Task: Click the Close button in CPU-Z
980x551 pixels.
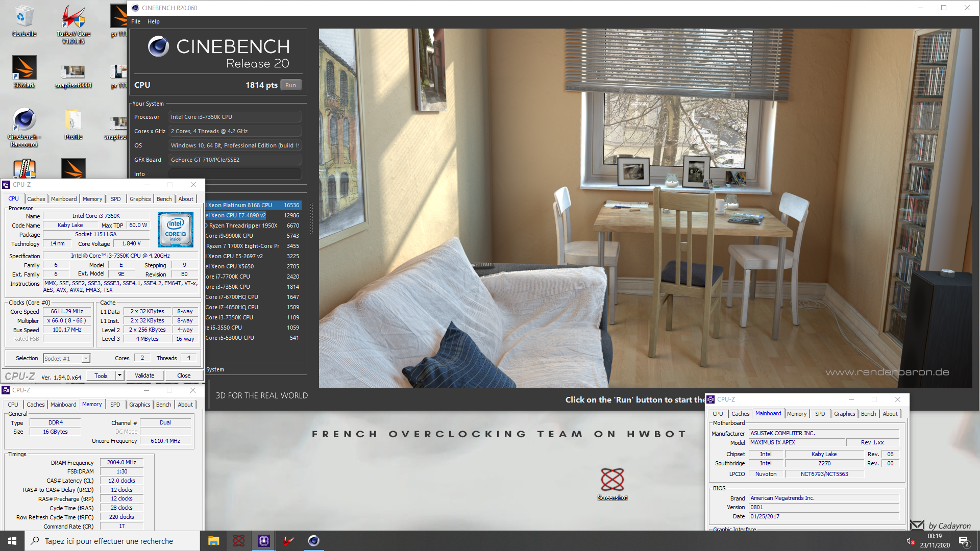Action: click(x=184, y=375)
